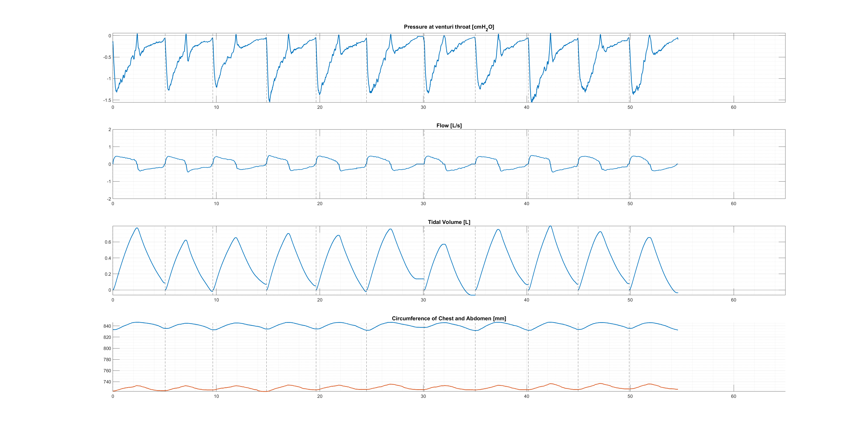Screen dimensions: 868x440
Task: Click the 'Tidal Volume [L]' plot title
Action: [449, 222]
